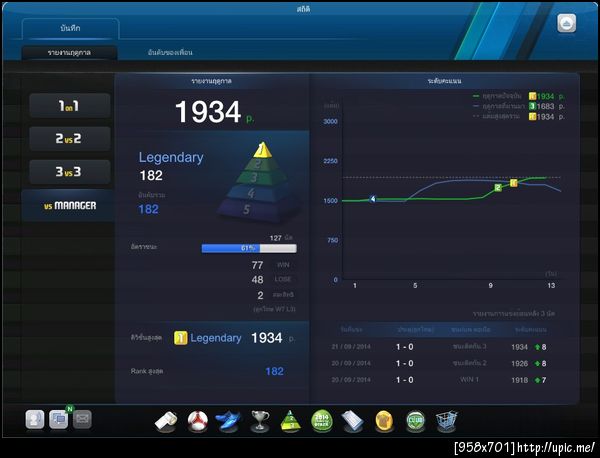Open the chat messages icon with N badge
The width and height of the screenshot is (600, 458).
pos(59,419)
